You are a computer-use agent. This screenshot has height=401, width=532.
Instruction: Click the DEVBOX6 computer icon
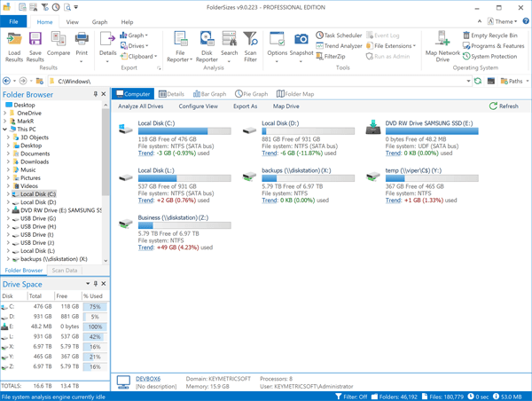coord(123,382)
